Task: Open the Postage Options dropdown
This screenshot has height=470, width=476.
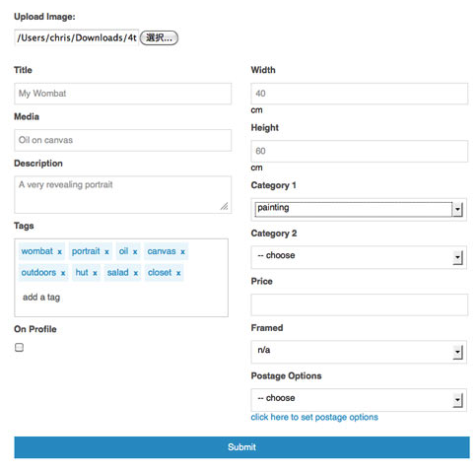Action: pos(359,400)
